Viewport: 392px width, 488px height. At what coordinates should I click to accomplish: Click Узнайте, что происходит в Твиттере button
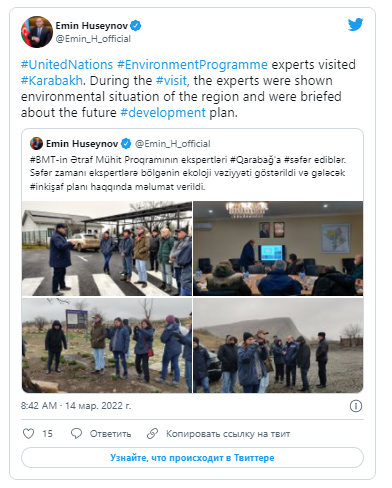(x=192, y=458)
